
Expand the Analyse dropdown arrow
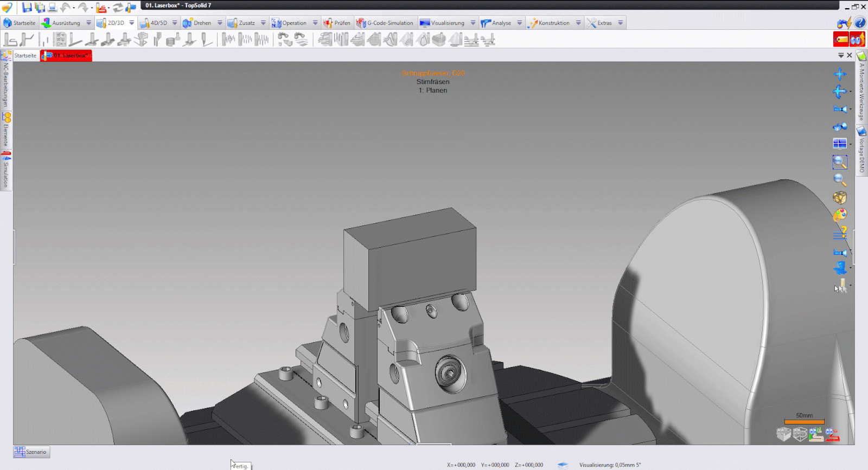click(520, 23)
